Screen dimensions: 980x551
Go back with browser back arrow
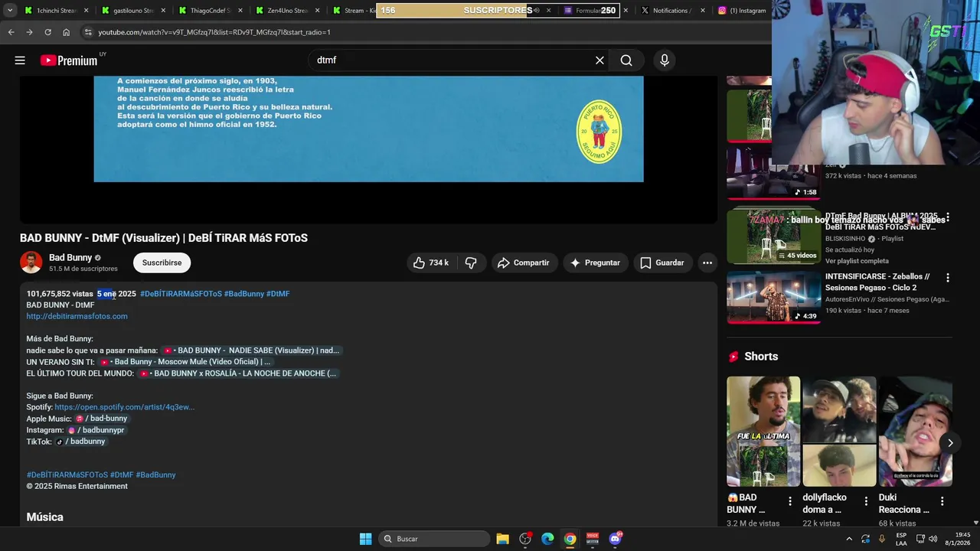pos(11,32)
